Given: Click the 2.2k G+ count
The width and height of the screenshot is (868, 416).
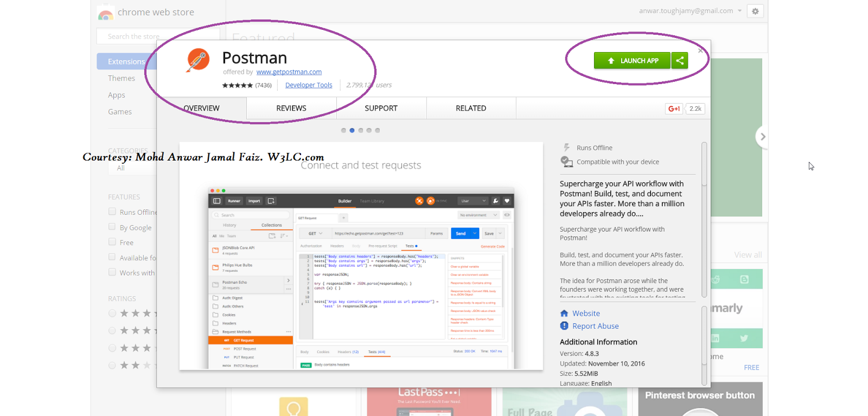Looking at the screenshot, I should click(x=695, y=108).
